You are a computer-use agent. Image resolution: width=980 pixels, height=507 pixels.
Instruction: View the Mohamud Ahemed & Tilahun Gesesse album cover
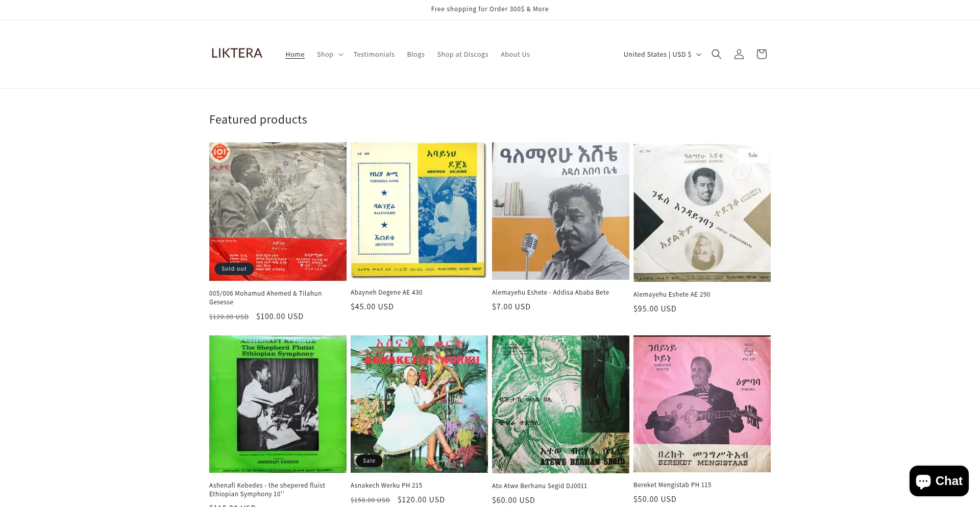[x=278, y=211]
